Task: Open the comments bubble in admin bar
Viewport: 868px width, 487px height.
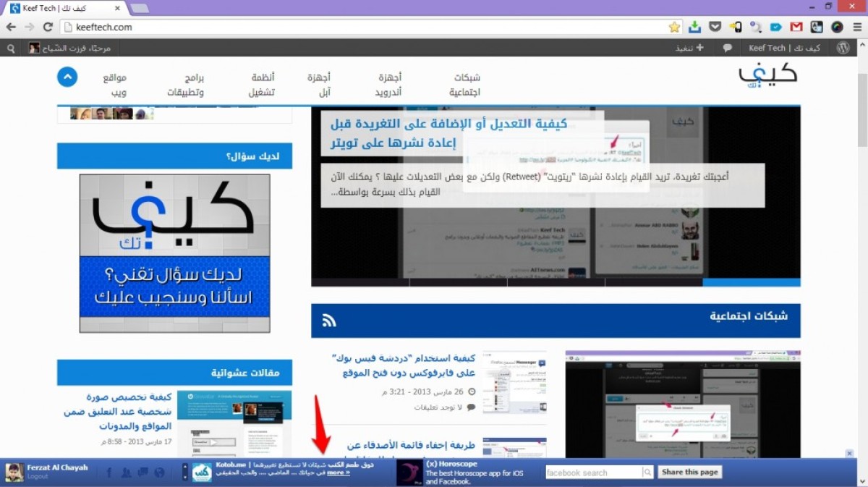Action: (727, 48)
